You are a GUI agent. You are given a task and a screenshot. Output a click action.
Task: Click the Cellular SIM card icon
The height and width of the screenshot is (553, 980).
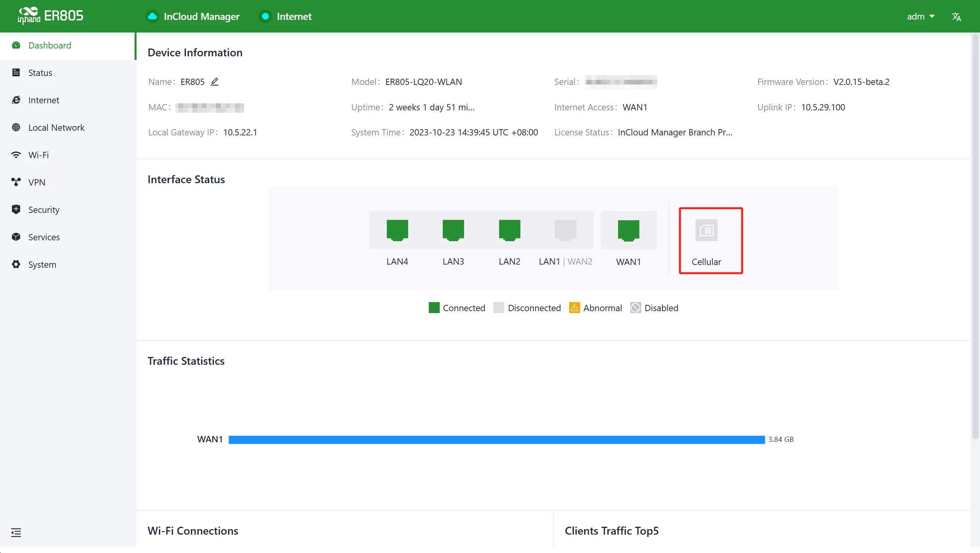[x=707, y=231]
